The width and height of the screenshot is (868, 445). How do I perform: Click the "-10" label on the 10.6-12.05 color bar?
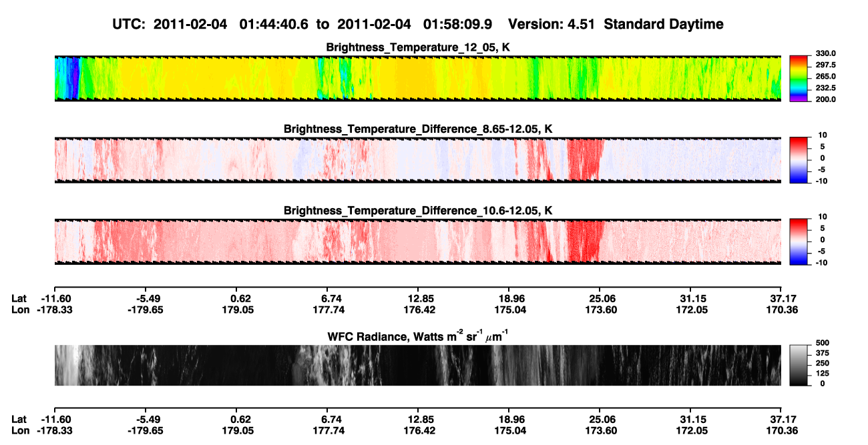tap(821, 262)
